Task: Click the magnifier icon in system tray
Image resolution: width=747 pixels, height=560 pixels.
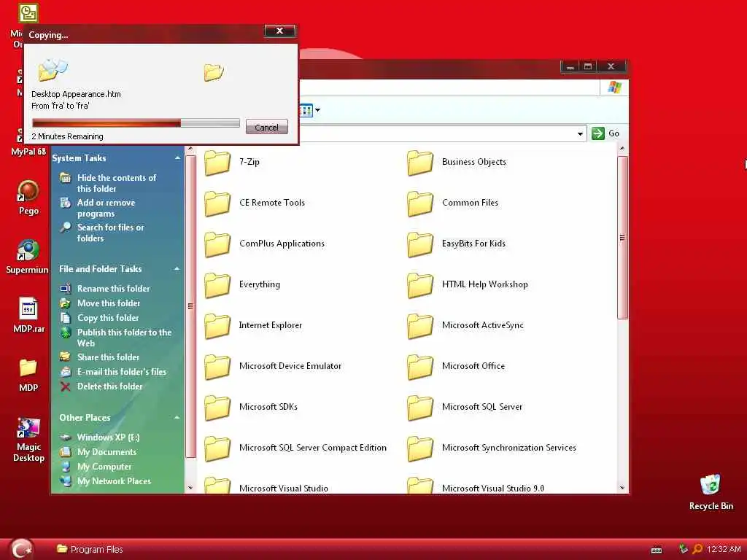Action: (x=697, y=550)
